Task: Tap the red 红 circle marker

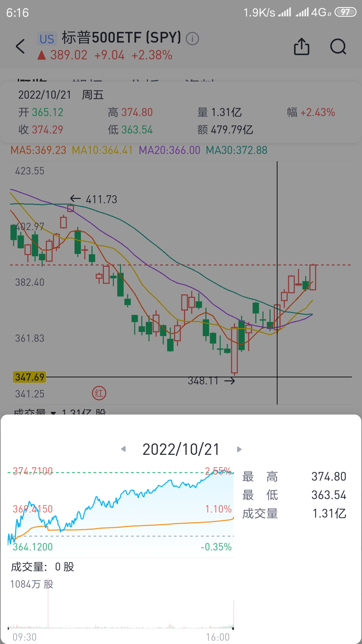Action: 99,393
